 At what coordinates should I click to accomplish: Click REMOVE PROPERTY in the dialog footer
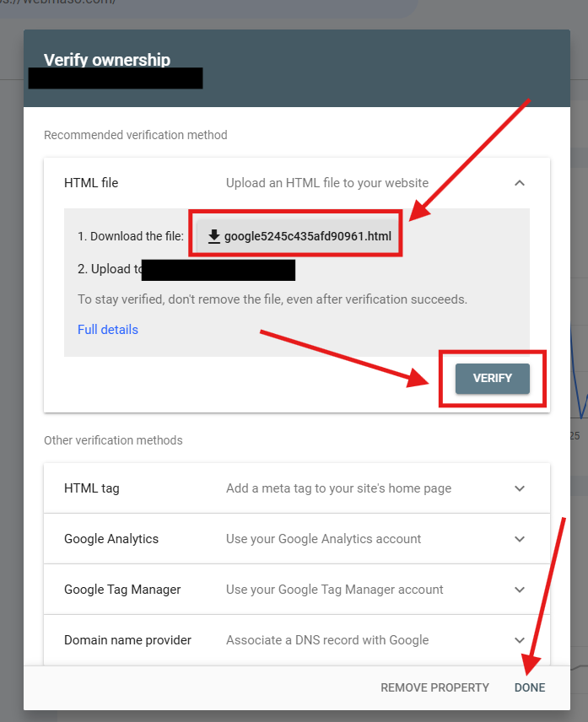tap(434, 687)
